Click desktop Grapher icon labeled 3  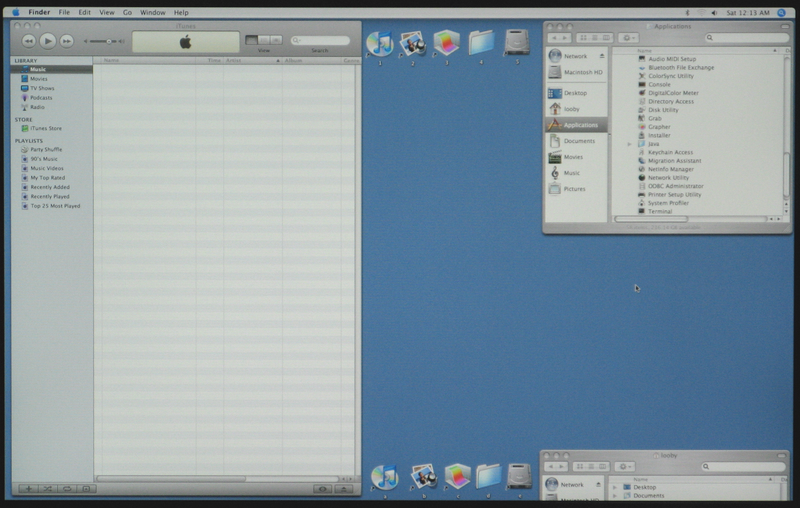coord(446,43)
